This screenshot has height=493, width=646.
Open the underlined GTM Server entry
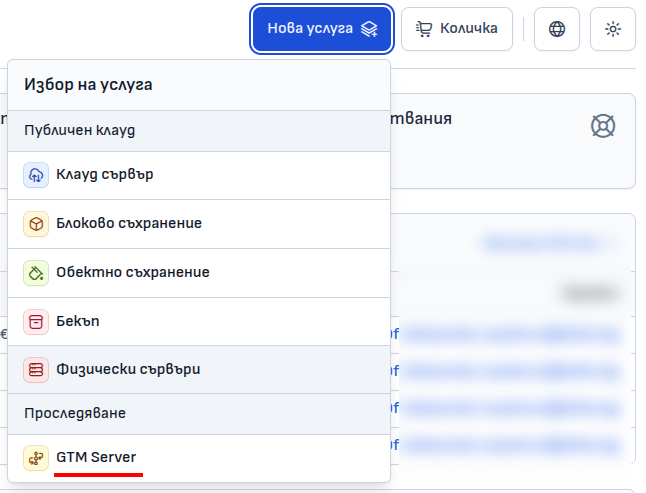pos(96,458)
